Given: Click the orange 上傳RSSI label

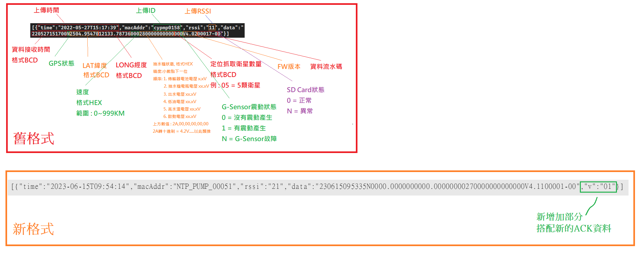Looking at the screenshot, I should [x=198, y=11].
